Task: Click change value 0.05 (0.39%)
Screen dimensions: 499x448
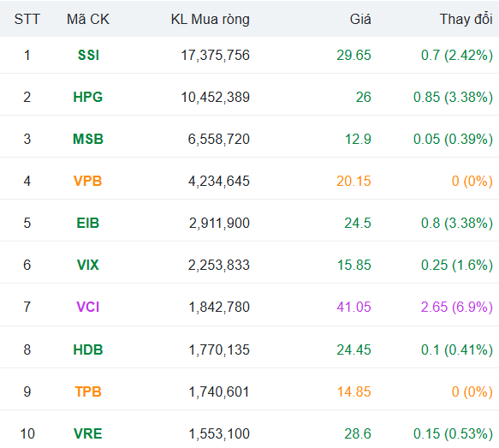Action: [453, 139]
